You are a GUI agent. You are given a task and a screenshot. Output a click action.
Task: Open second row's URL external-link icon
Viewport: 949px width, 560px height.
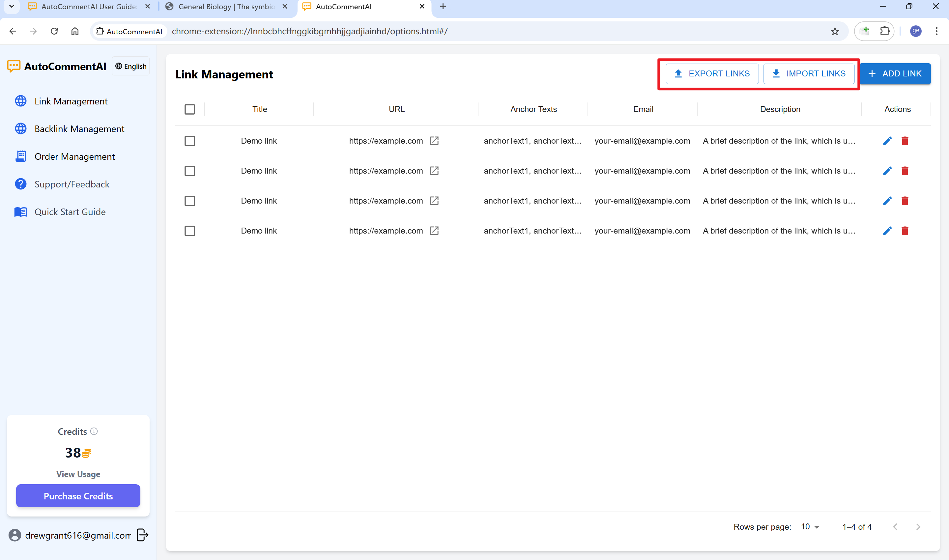pos(434,171)
